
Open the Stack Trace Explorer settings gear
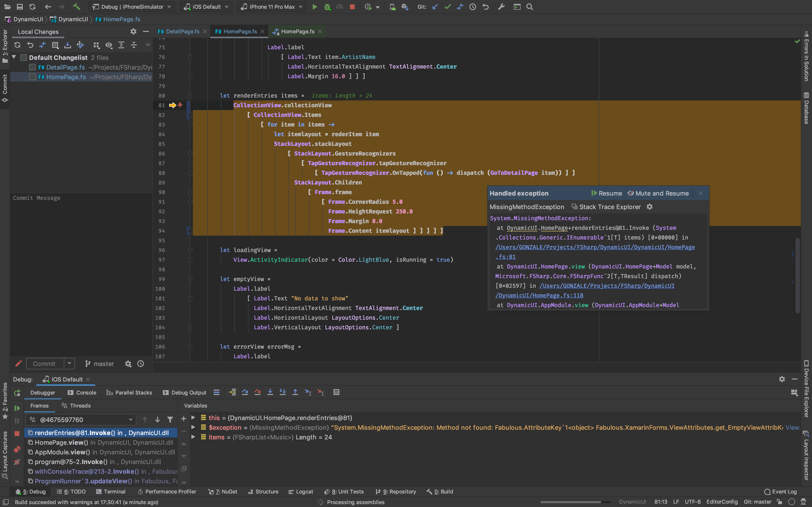click(649, 207)
